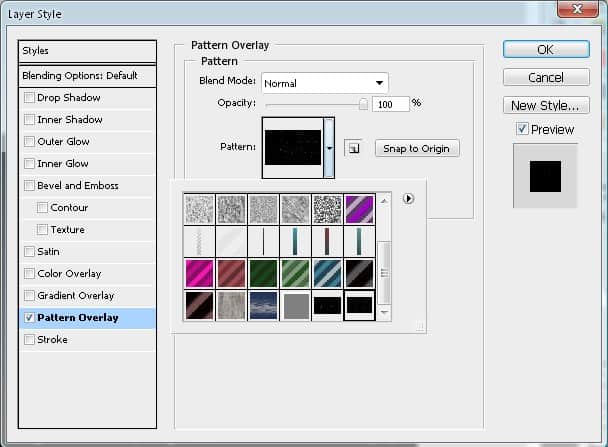Pick the teal diagonal stripe pattern

327,273
